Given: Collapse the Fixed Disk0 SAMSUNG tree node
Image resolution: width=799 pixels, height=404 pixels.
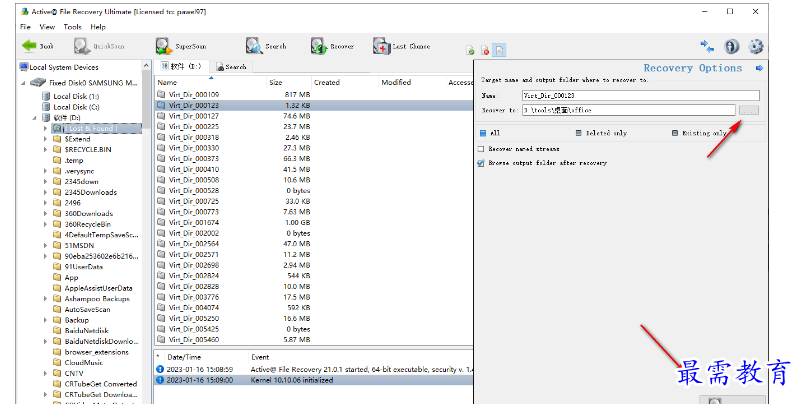Looking at the screenshot, I should point(23,83).
